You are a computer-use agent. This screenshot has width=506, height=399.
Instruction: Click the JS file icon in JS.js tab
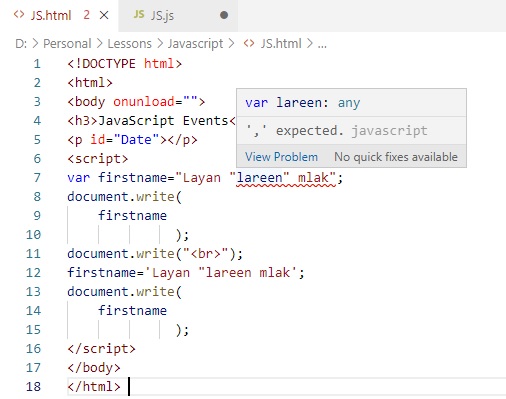139,14
